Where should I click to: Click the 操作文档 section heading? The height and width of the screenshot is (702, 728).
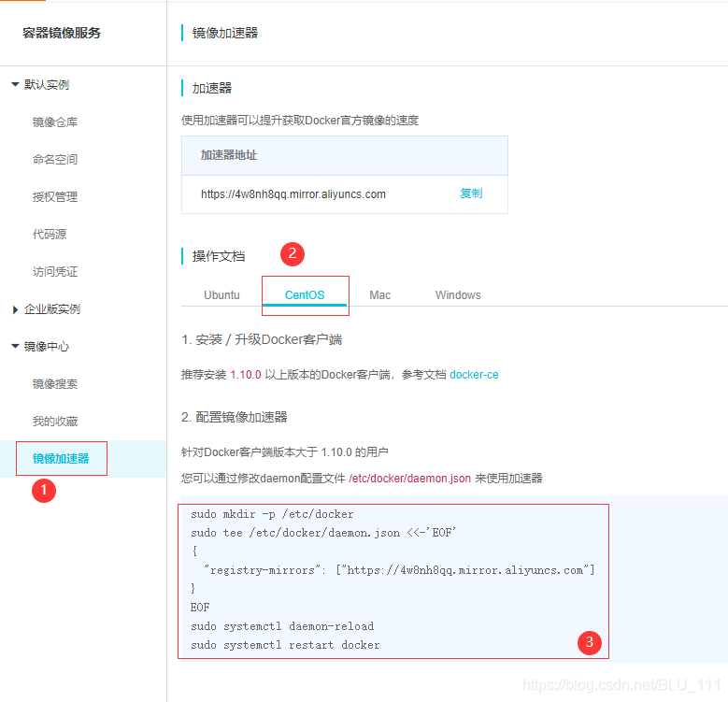click(219, 256)
